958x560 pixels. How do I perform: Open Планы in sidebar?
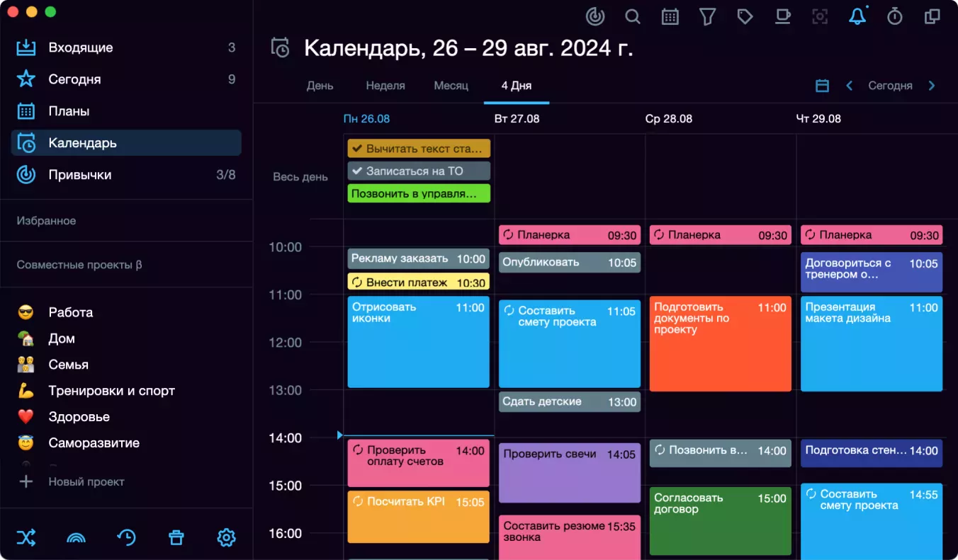[x=126, y=111]
